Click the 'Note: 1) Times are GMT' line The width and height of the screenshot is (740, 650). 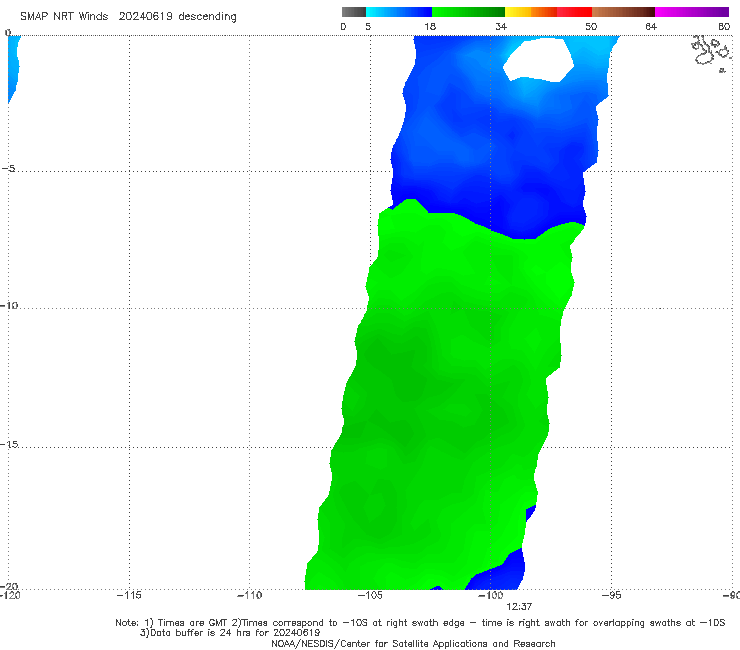point(420,623)
